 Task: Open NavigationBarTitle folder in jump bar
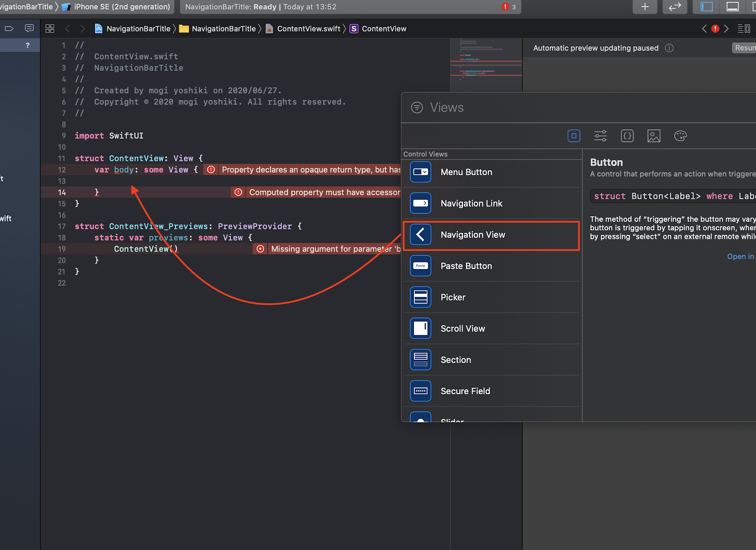point(218,29)
